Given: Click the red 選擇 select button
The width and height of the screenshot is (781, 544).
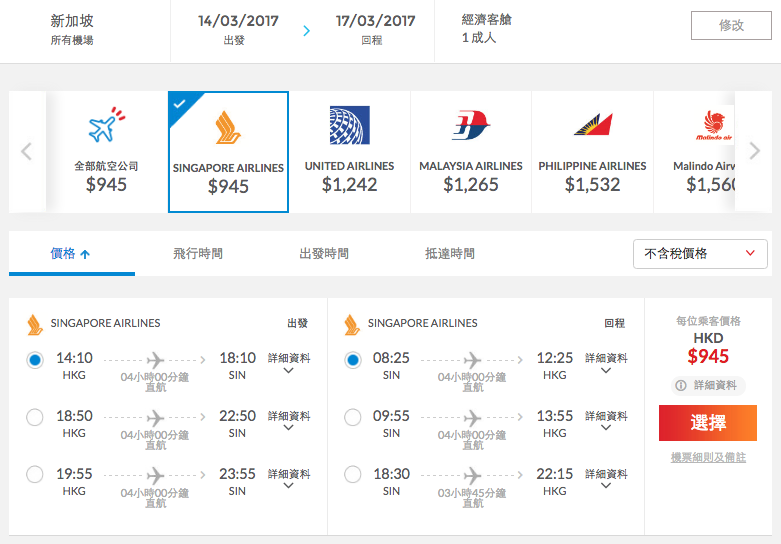Looking at the screenshot, I should [x=708, y=423].
